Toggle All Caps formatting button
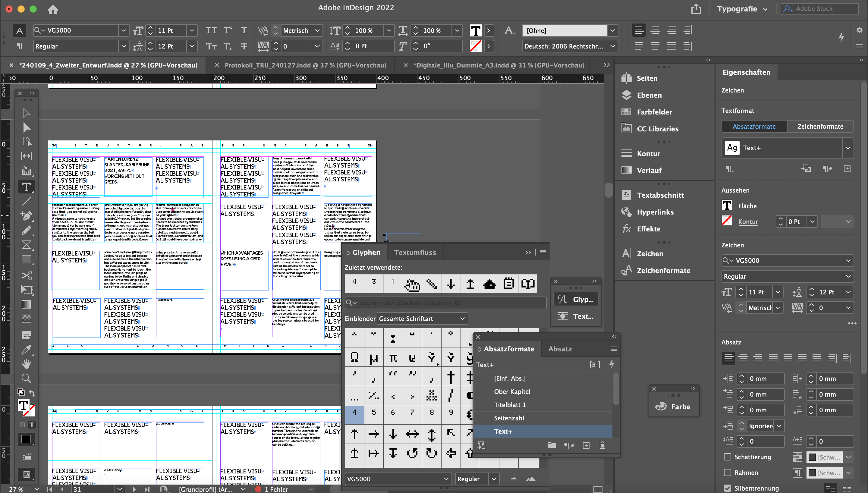This screenshot has height=493, width=868. click(x=211, y=30)
